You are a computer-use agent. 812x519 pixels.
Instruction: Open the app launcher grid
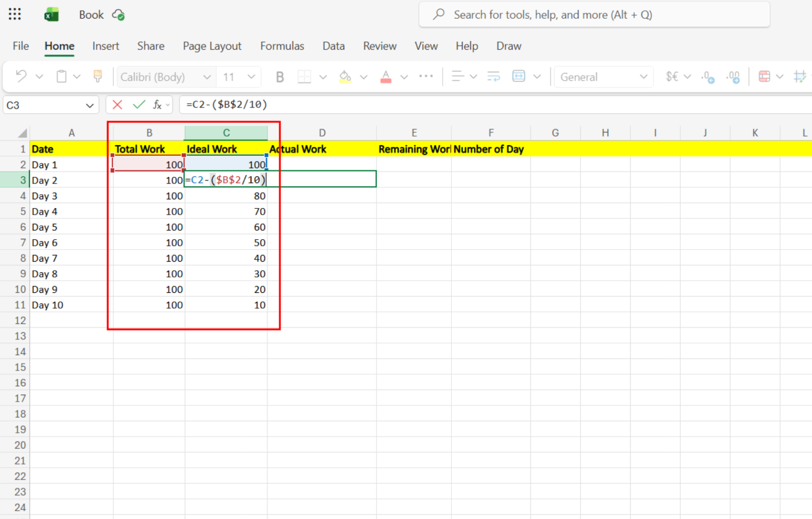coord(15,15)
